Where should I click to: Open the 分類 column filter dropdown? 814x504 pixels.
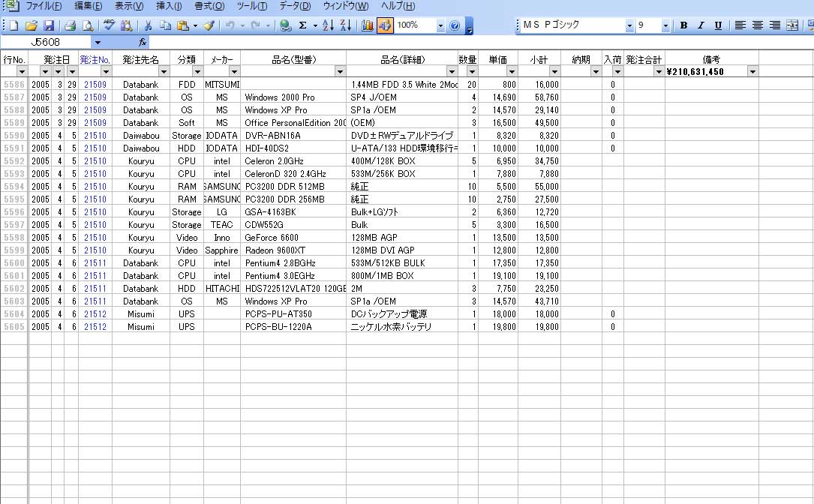pos(197,72)
